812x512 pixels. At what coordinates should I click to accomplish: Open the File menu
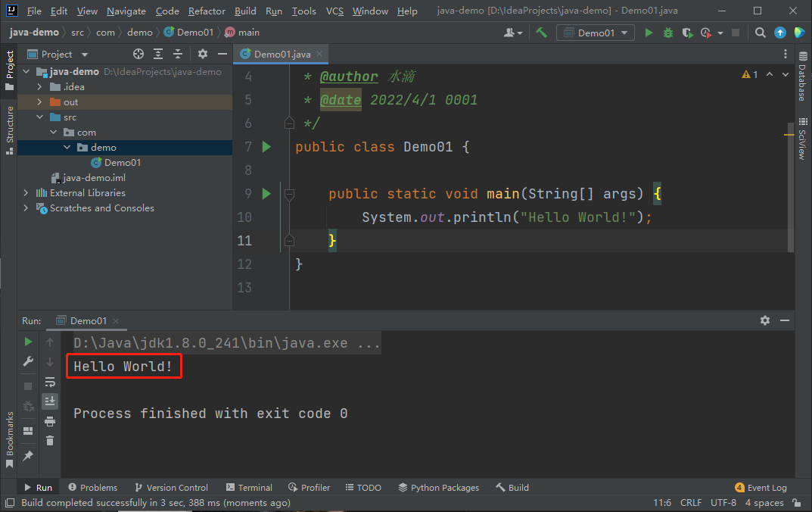click(34, 11)
